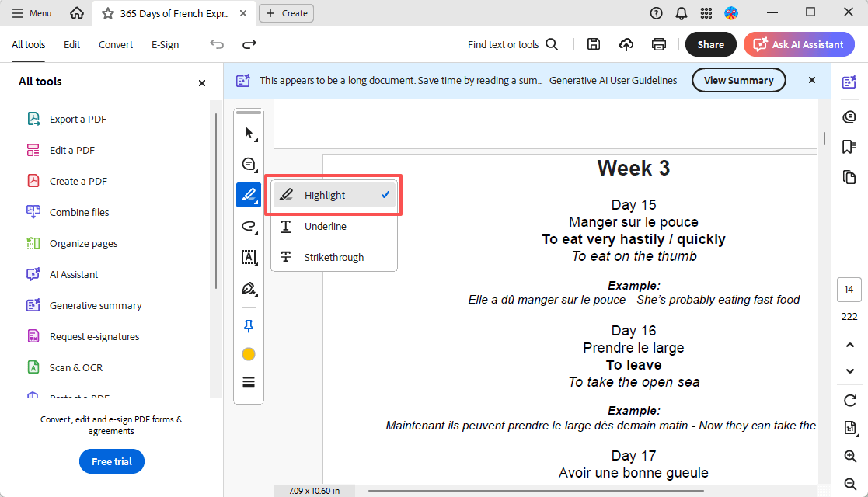The image size is (868, 497).
Task: Open Request e-signatures tool
Action: [83, 336]
